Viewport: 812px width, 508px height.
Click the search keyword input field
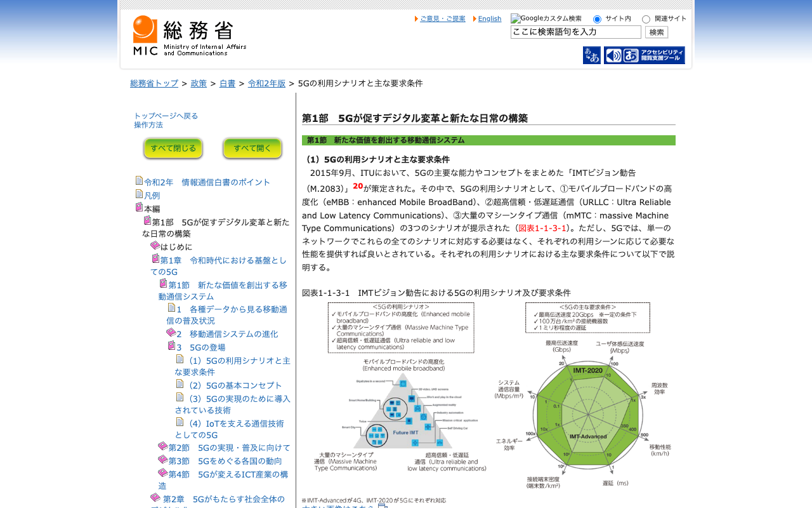pos(576,32)
